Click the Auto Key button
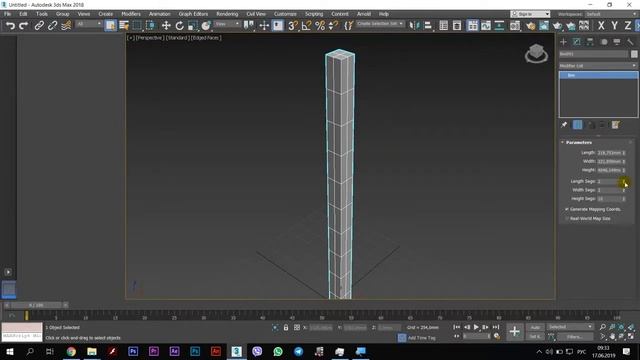Viewport: 640px width, 360px height. point(535,327)
